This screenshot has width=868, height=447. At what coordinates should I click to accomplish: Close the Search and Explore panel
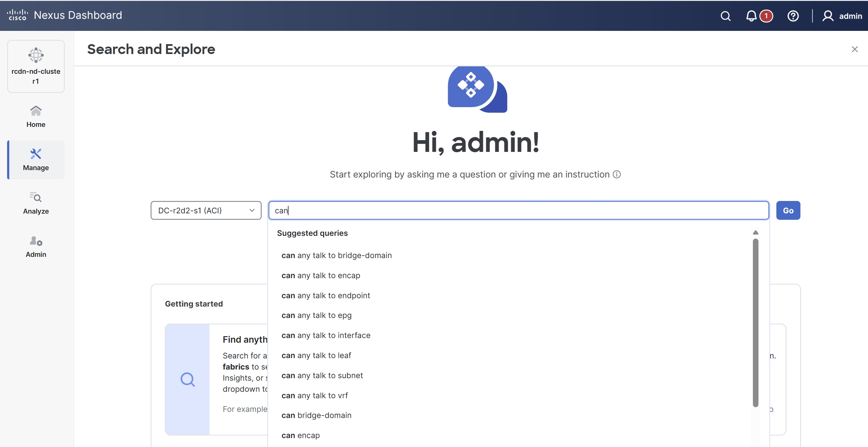pyautogui.click(x=854, y=49)
